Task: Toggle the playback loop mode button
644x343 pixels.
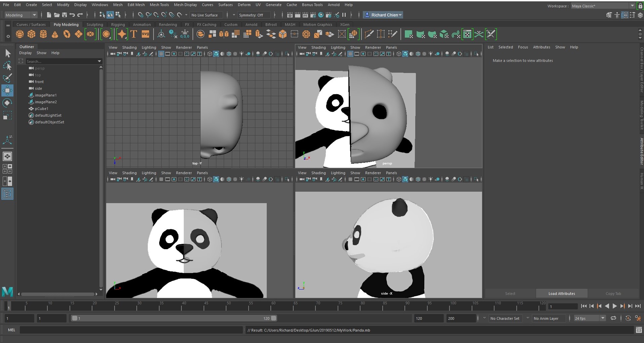Action: pyautogui.click(x=613, y=318)
